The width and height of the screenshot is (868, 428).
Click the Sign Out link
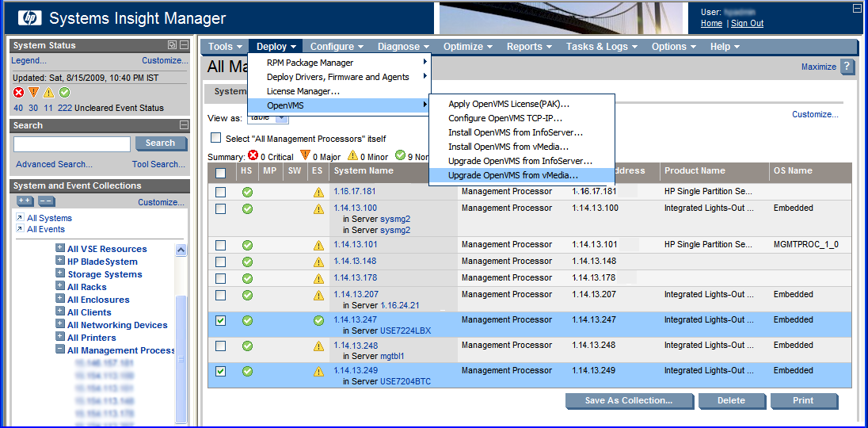[748, 23]
